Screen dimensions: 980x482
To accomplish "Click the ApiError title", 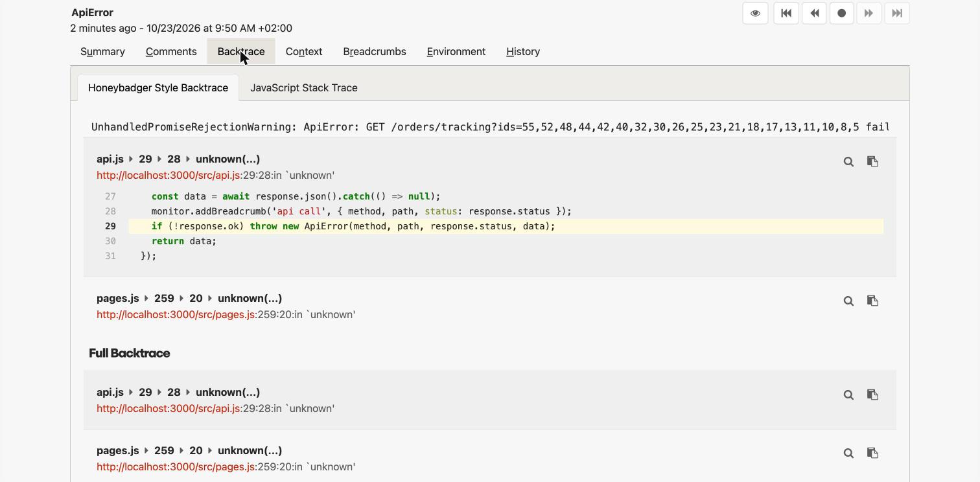I will tap(93, 12).
